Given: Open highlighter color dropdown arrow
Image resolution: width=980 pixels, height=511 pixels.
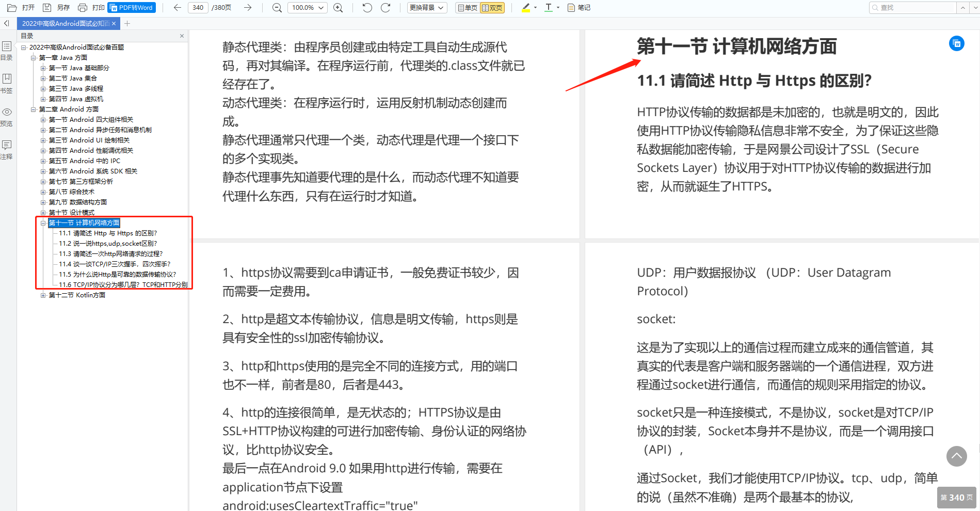Looking at the screenshot, I should (x=535, y=8).
